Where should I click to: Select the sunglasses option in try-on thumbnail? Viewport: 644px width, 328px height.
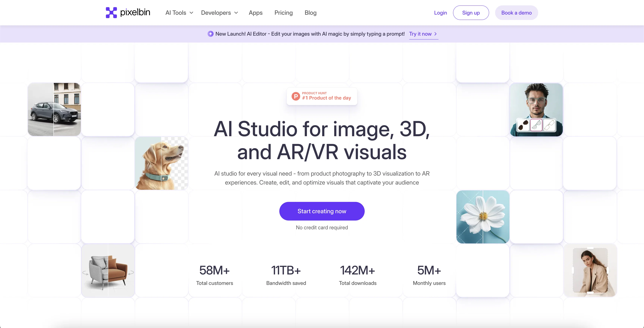tap(523, 125)
